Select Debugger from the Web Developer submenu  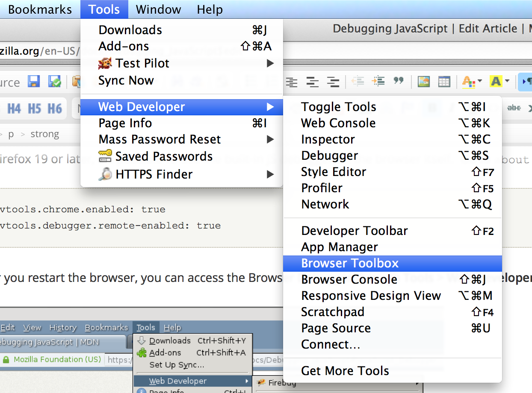[329, 155]
